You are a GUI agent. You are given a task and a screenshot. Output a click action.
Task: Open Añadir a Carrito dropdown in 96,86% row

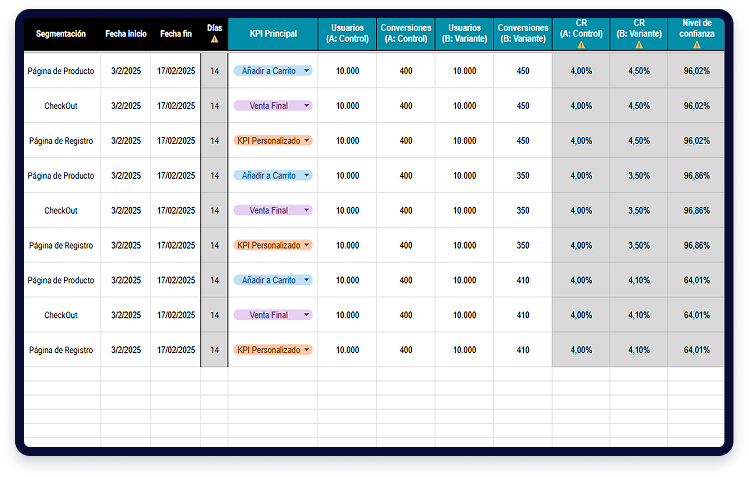coord(307,176)
